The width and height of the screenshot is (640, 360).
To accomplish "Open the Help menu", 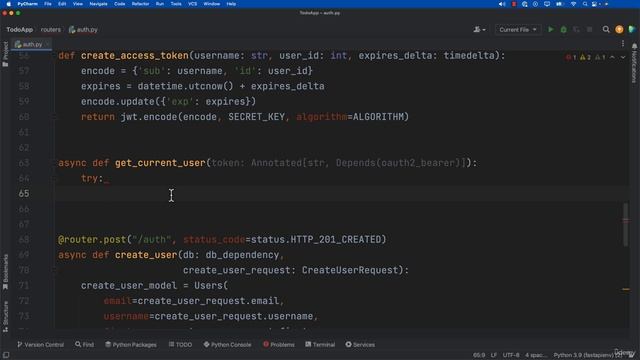I will coord(231,4).
